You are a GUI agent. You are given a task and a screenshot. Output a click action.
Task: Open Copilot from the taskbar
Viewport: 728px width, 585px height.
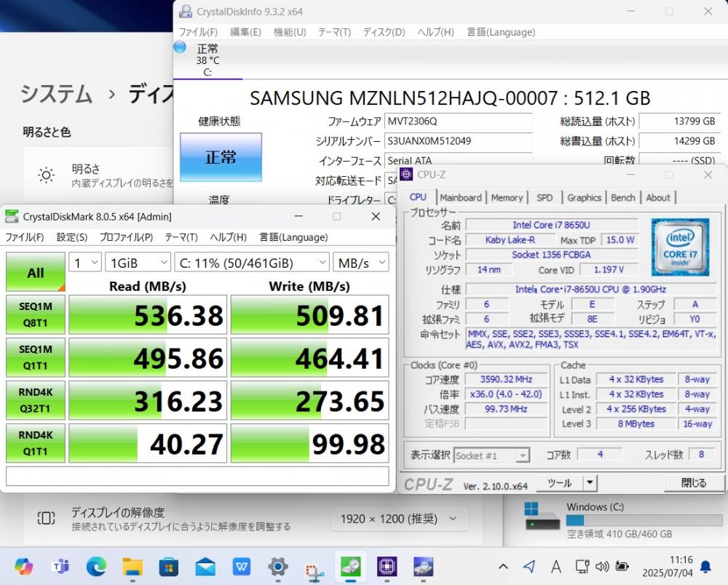pyautogui.click(x=24, y=566)
